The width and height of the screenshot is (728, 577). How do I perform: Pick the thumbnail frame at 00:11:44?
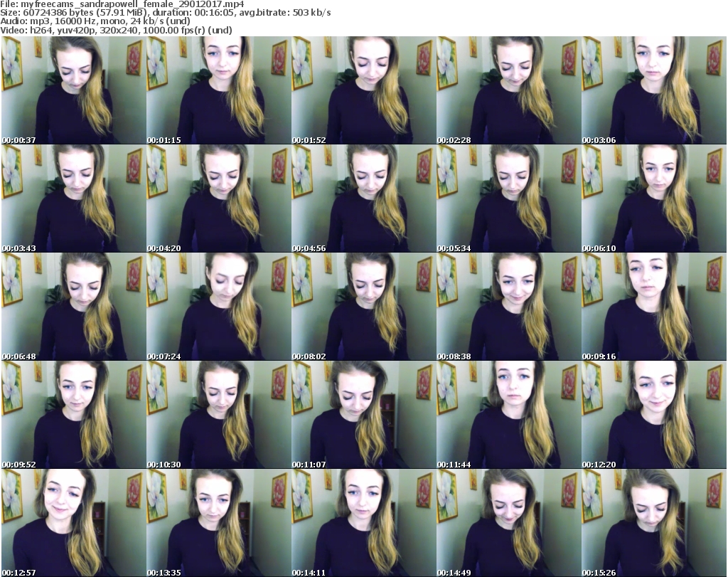coord(509,415)
